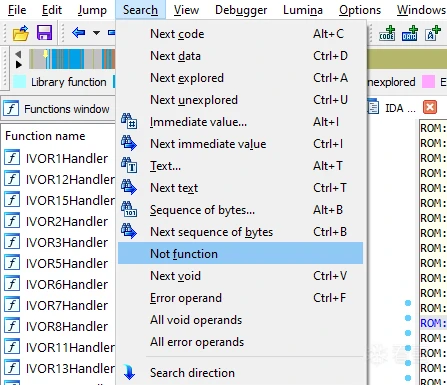Click the colored navigation band overview

72,59
